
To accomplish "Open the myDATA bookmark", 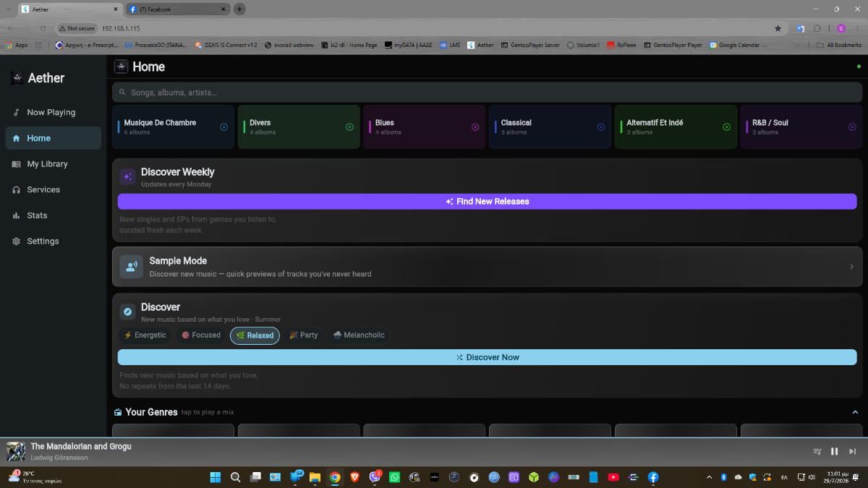I will (409, 45).
